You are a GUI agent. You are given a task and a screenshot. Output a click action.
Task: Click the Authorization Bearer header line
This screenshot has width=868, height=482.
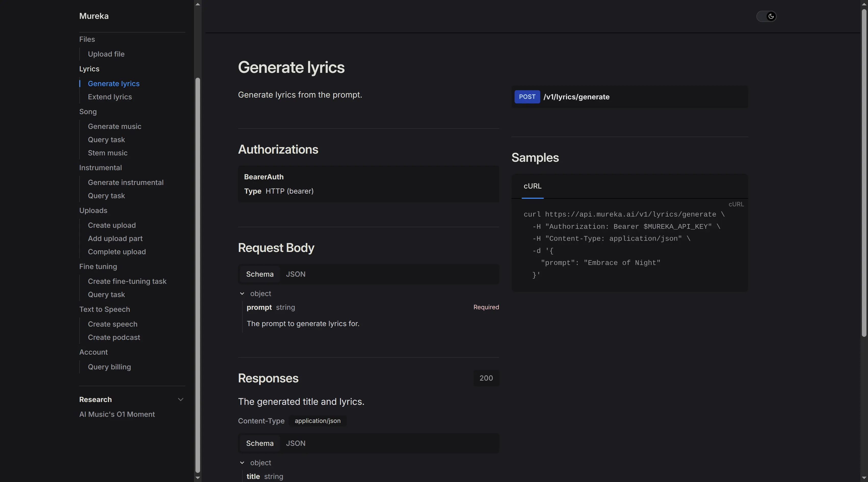pos(626,227)
